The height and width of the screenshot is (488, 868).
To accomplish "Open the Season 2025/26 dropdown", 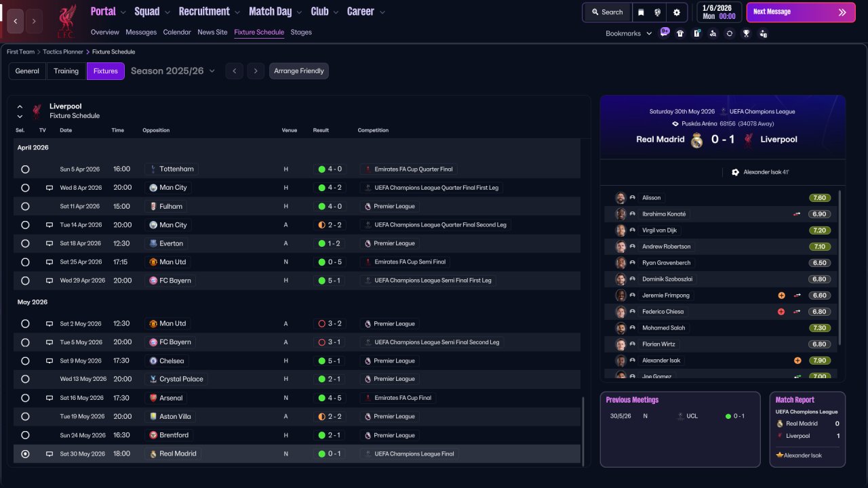I will (173, 71).
